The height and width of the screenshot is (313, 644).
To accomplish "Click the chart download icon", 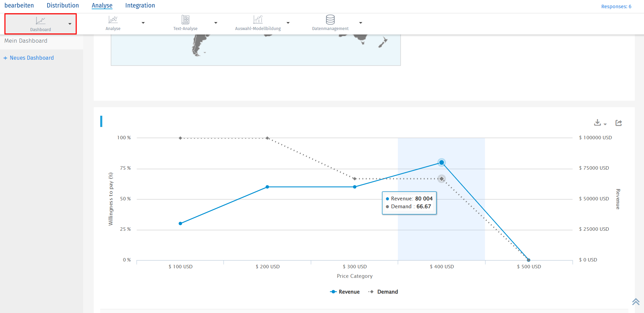I will 598,123.
